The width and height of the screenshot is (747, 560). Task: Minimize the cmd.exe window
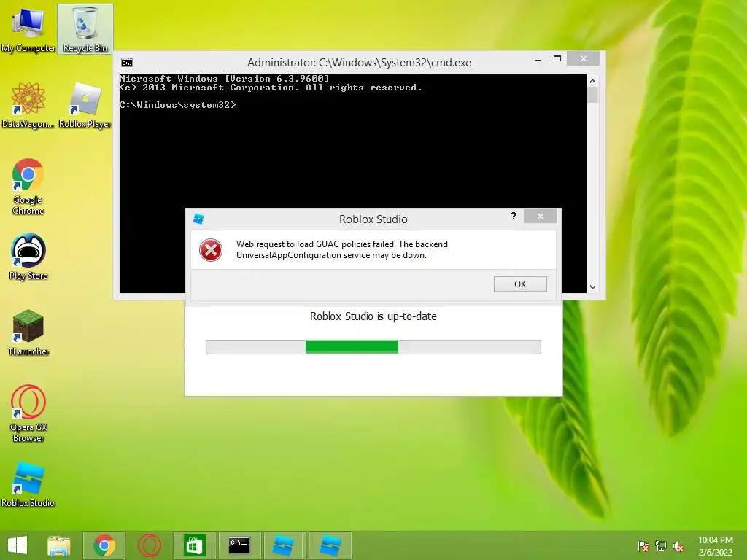[x=538, y=60]
